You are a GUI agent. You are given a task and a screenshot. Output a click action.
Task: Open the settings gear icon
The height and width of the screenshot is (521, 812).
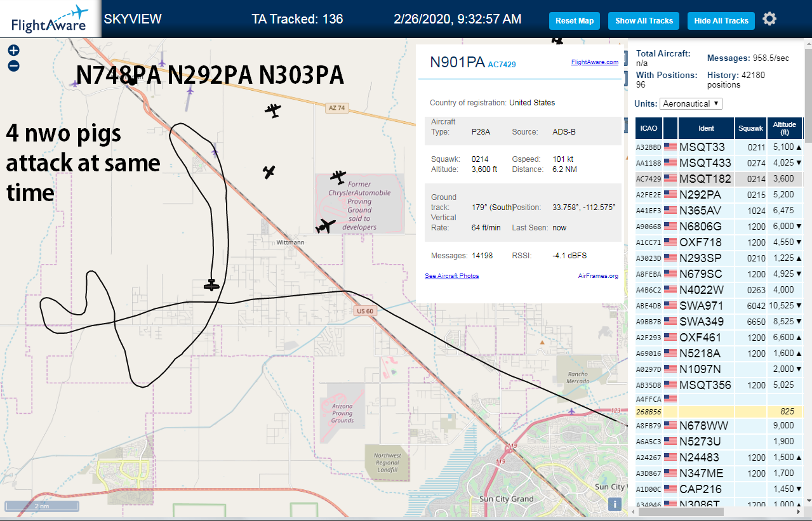769,19
